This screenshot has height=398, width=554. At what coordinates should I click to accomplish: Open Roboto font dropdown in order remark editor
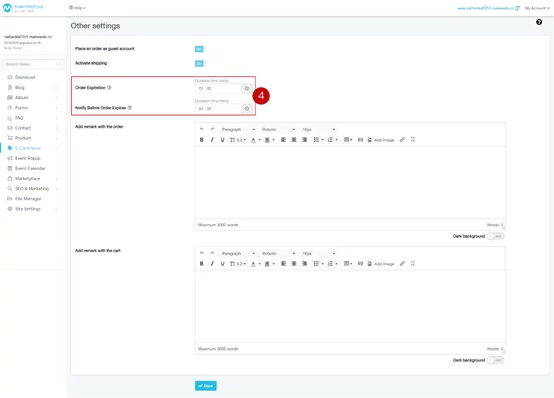(x=278, y=129)
